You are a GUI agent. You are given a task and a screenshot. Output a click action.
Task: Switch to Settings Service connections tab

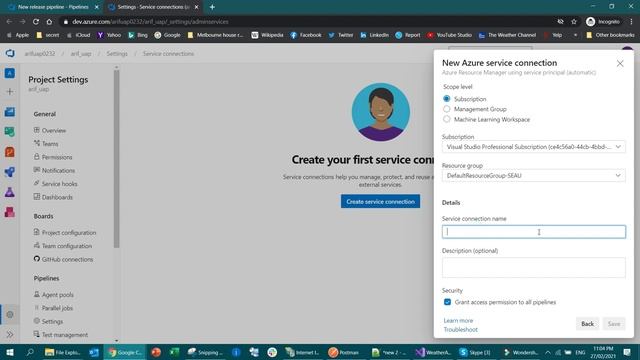click(153, 7)
